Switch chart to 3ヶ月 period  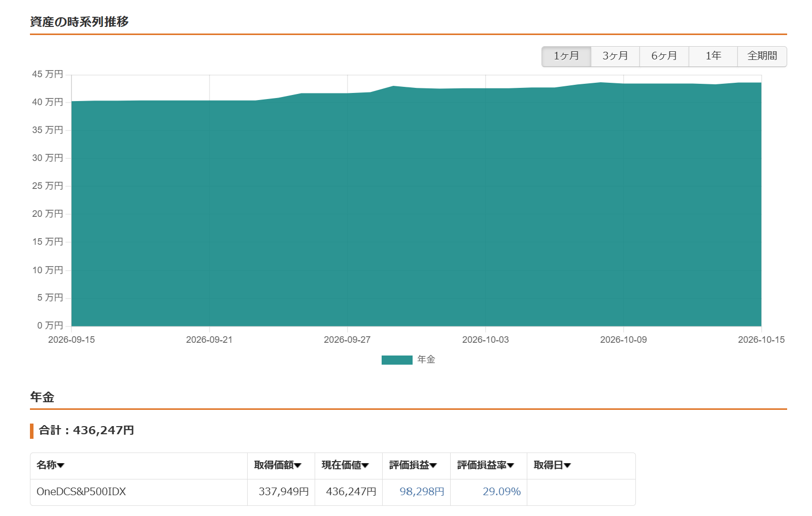point(615,56)
